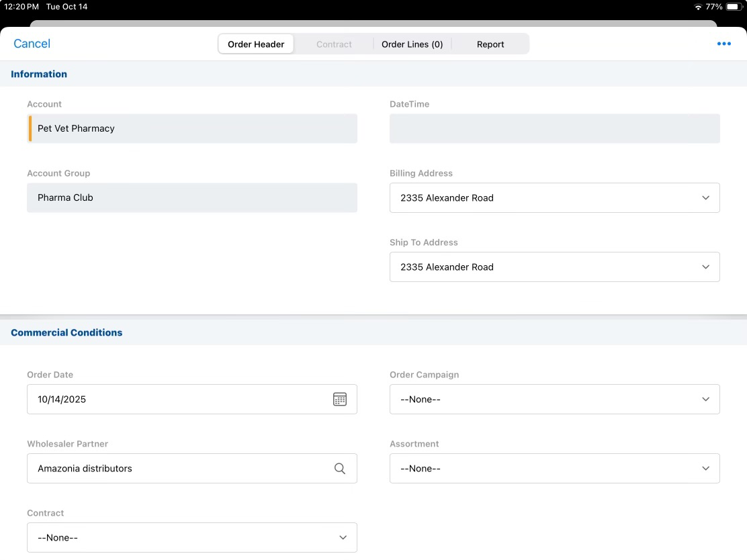Open the Order Date calendar picker
Viewport: 747px width, 560px height.
(x=340, y=400)
